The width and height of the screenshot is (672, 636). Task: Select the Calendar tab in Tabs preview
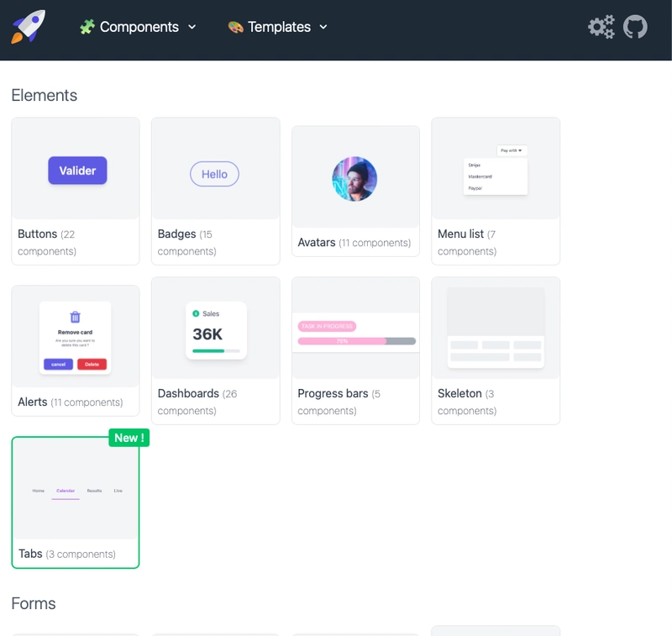(x=66, y=491)
